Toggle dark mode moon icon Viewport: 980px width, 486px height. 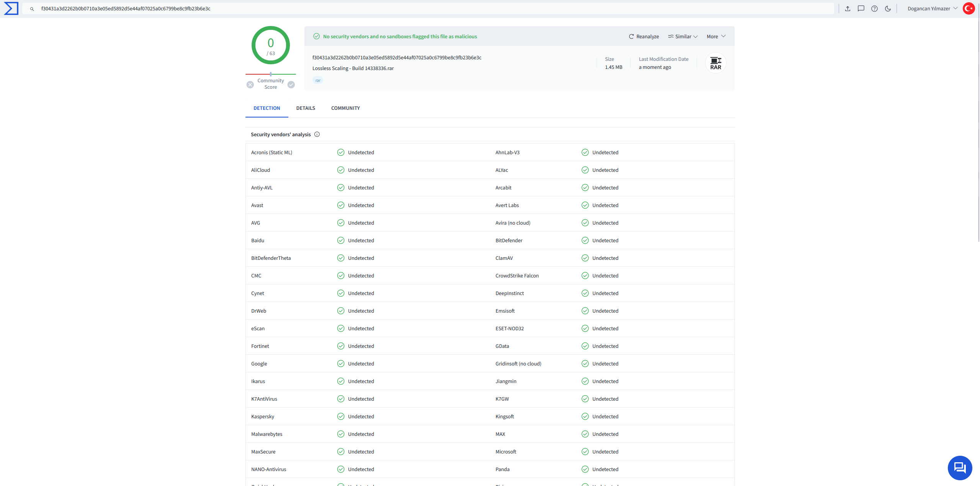click(888, 8)
